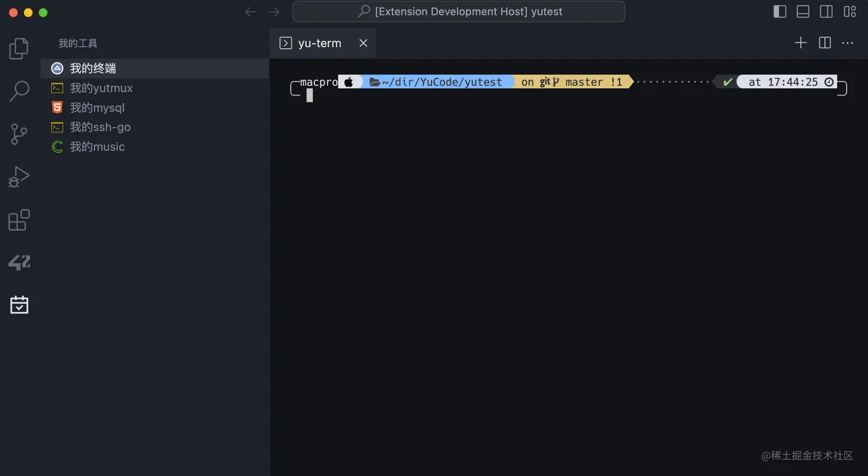
Task: Open terminal more actions via ellipsis menu
Action: [848, 42]
